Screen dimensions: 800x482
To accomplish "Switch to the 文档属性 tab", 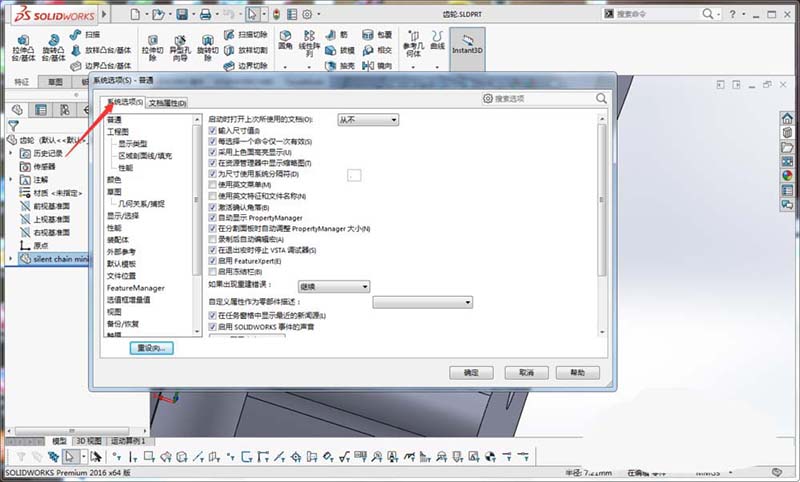I will coord(167,103).
